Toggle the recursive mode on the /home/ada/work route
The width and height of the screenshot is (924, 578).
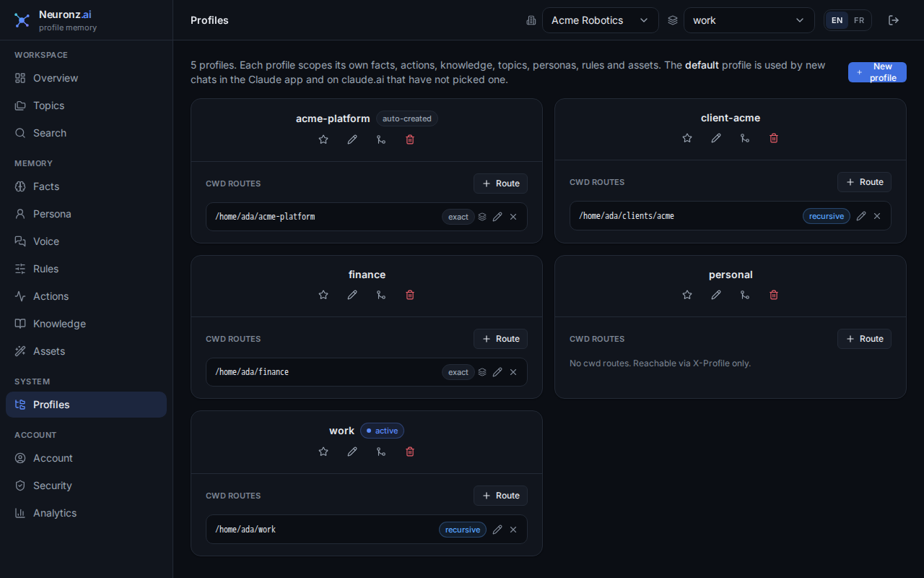(x=463, y=530)
